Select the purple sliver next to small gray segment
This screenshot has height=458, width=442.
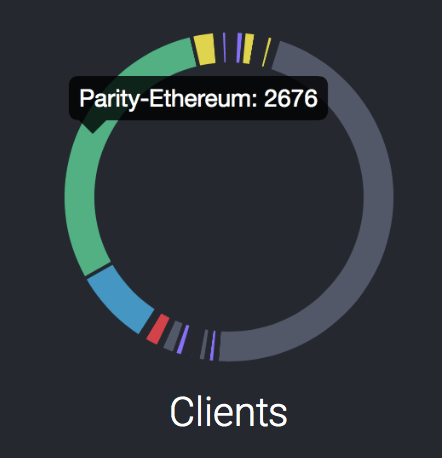(183, 339)
